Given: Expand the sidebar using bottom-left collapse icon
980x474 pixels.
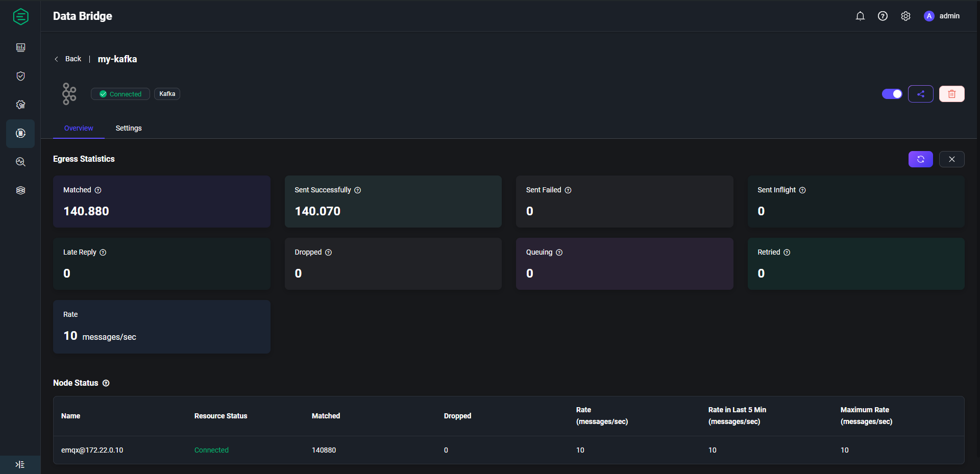Looking at the screenshot, I should [x=20, y=464].
